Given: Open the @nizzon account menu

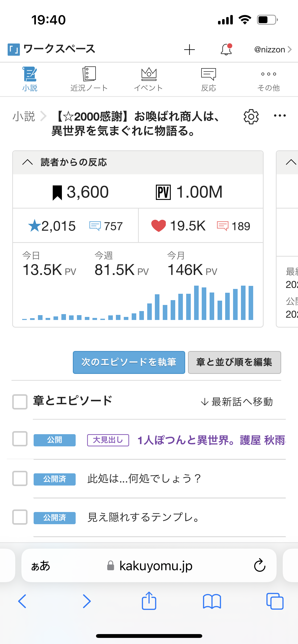Looking at the screenshot, I should tap(273, 50).
